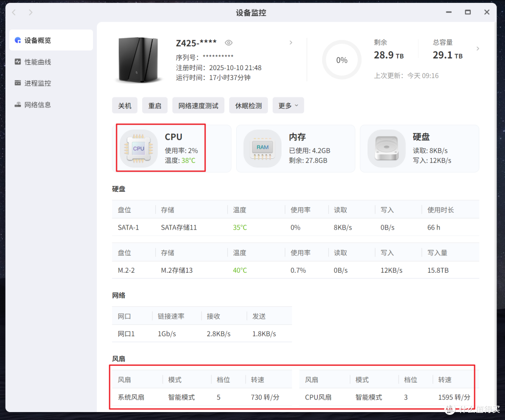This screenshot has height=420, width=505.
Task: Click the 35°C disk temperature
Action: [x=240, y=227]
